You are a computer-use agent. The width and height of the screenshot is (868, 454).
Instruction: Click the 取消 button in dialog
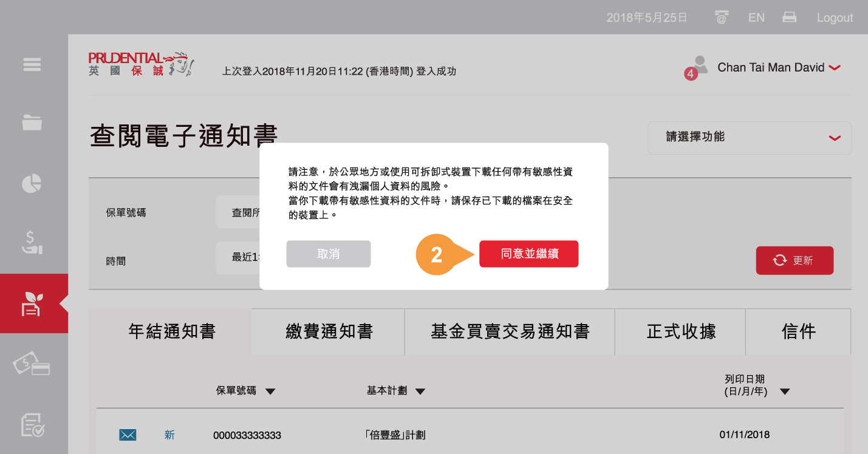[328, 254]
